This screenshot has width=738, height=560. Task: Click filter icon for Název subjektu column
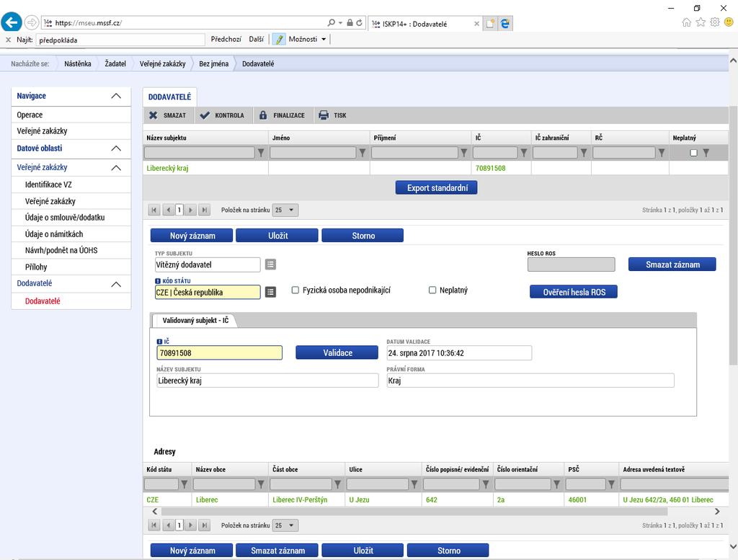click(x=261, y=153)
